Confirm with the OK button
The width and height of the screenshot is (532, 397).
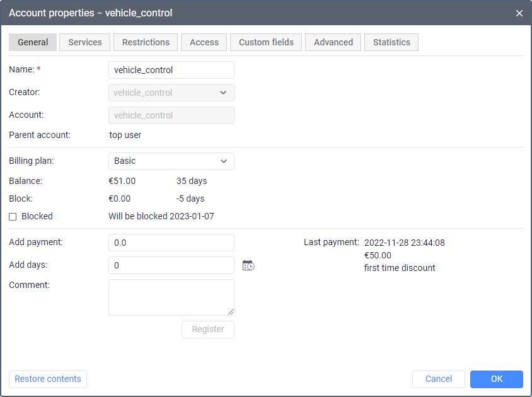click(x=496, y=379)
